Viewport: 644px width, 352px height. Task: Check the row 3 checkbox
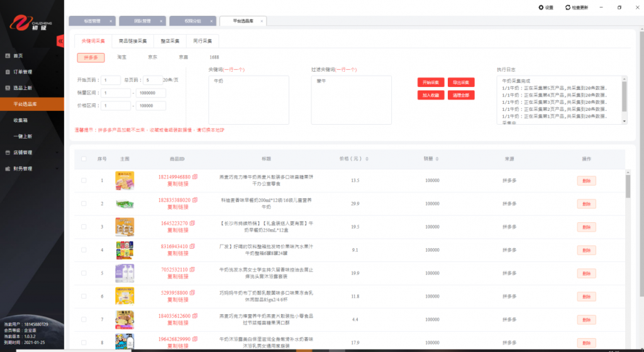pyautogui.click(x=84, y=227)
